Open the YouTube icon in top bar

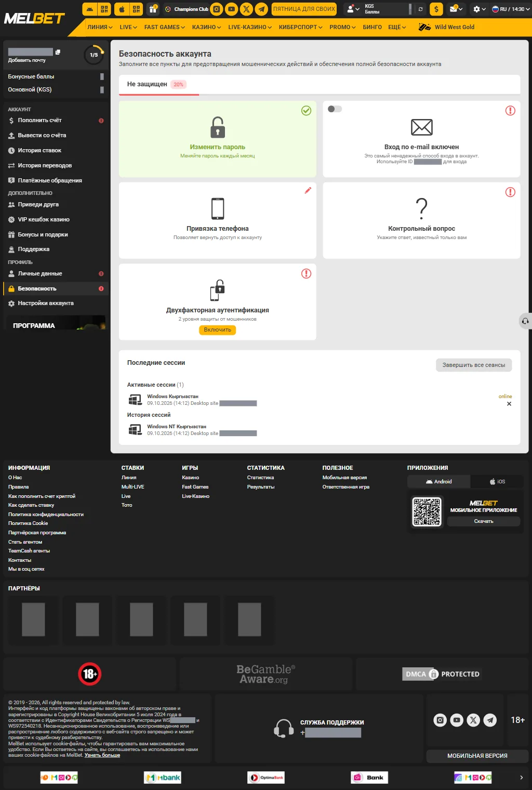coord(232,9)
